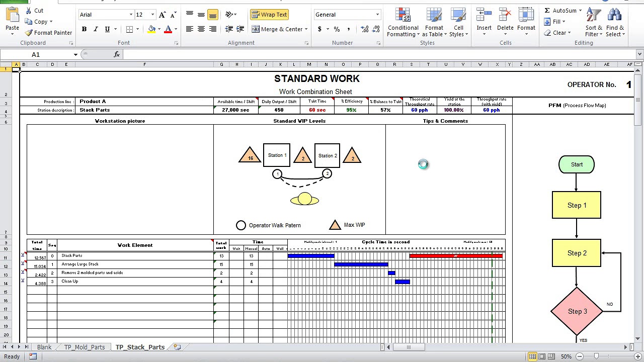
Task: Open Format as Table gallery
Action: 434,23
